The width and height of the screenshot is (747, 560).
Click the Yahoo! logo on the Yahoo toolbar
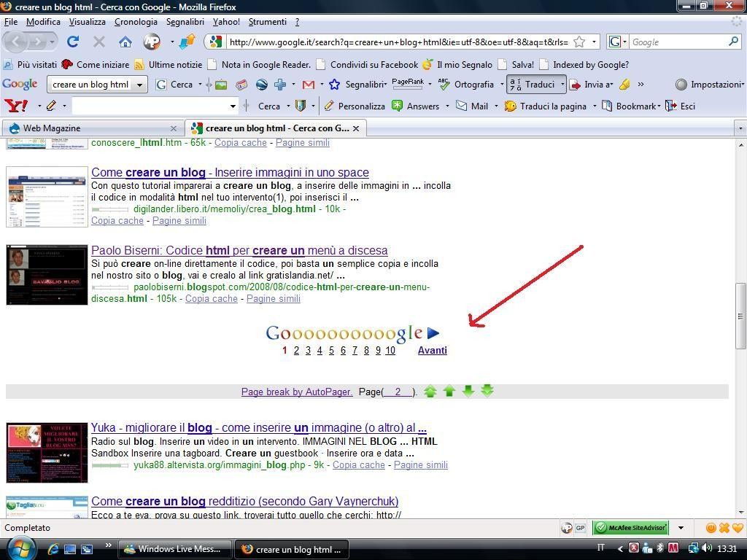(16, 106)
